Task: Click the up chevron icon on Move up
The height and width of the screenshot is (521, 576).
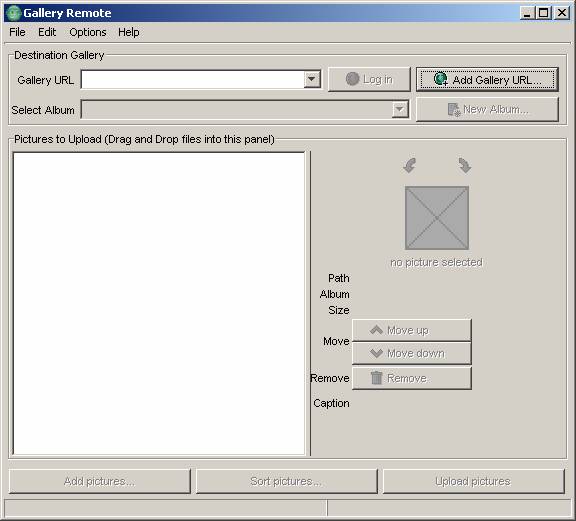Action: click(377, 330)
